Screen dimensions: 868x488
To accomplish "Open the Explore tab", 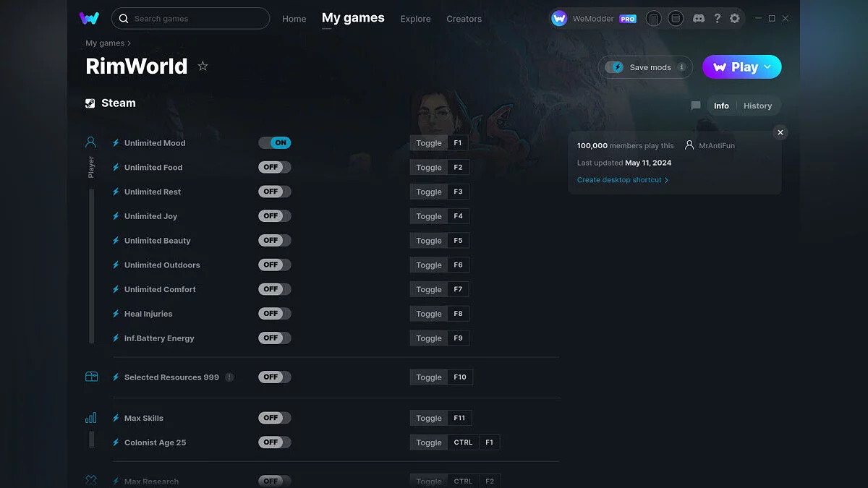I will (415, 19).
